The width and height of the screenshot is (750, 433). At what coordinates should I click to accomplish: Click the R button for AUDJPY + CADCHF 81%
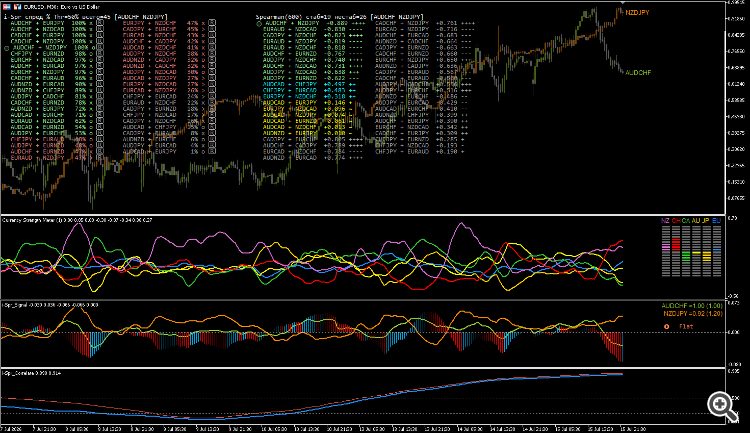(99, 97)
